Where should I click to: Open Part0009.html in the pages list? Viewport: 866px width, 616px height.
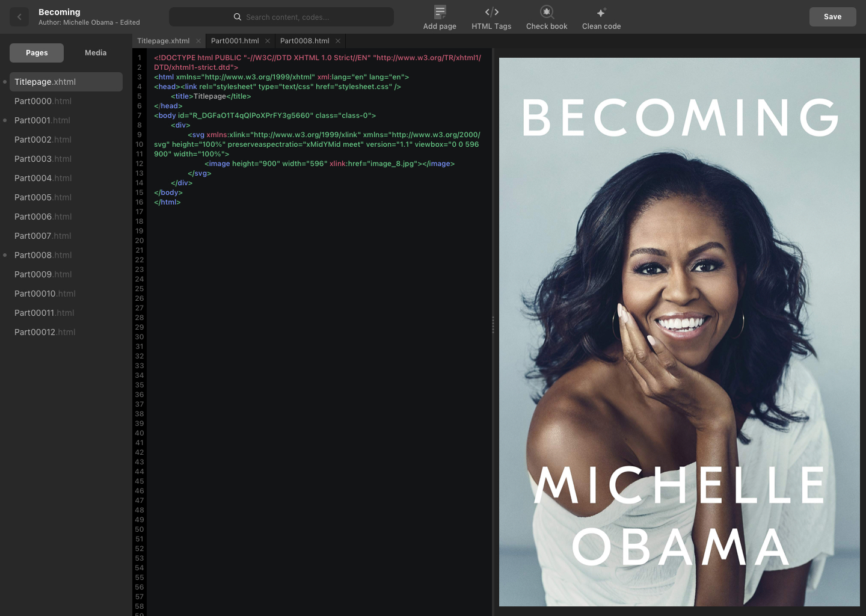click(66, 274)
